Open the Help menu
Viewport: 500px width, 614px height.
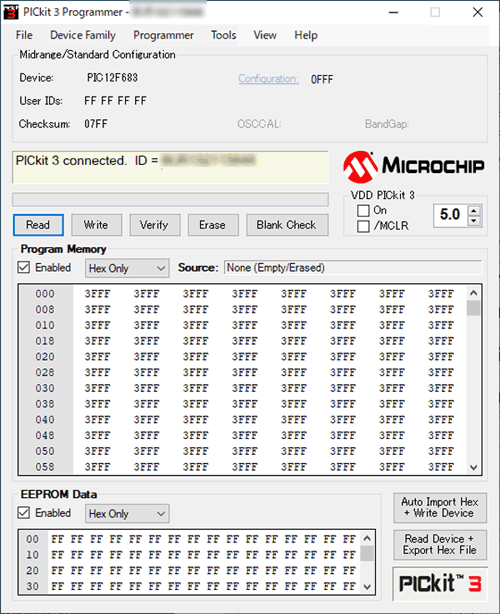tap(306, 35)
